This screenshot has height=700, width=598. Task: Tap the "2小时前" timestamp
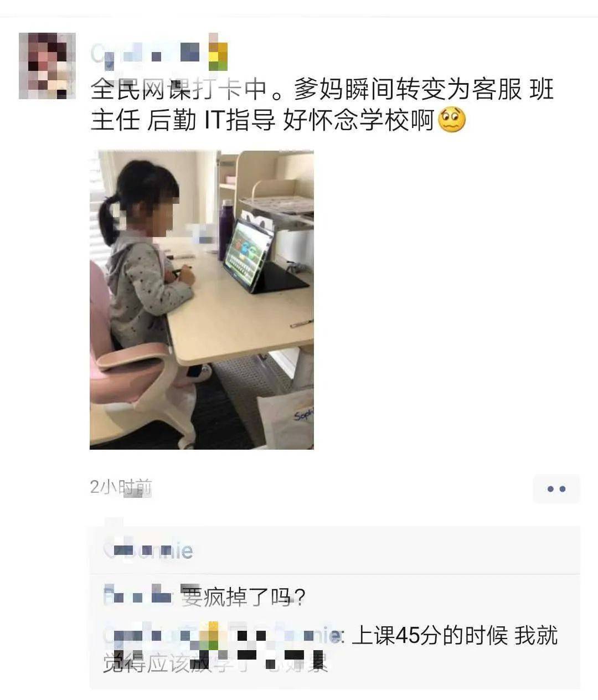121,486
